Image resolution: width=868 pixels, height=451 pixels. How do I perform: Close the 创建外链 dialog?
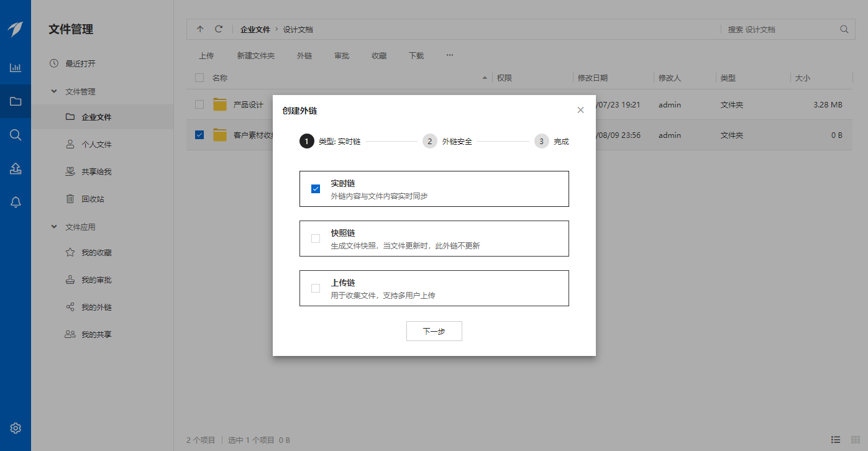[580, 110]
